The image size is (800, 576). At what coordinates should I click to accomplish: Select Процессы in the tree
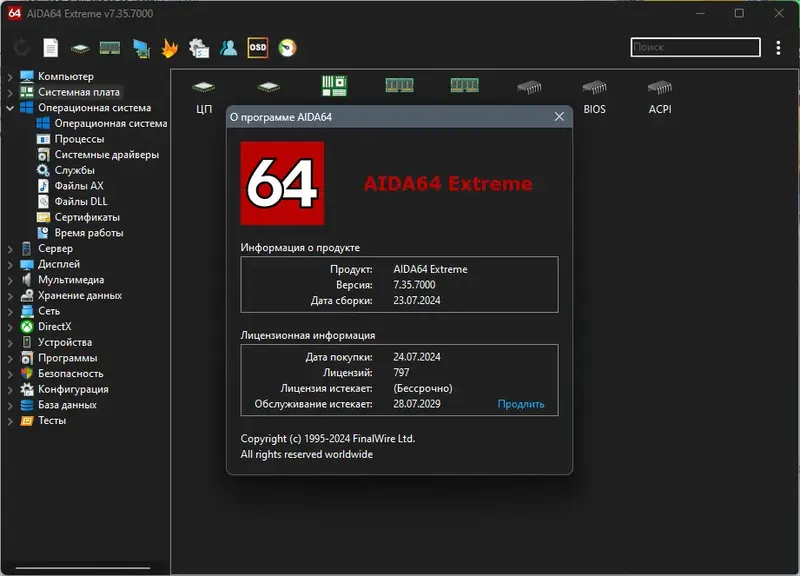pyautogui.click(x=79, y=139)
